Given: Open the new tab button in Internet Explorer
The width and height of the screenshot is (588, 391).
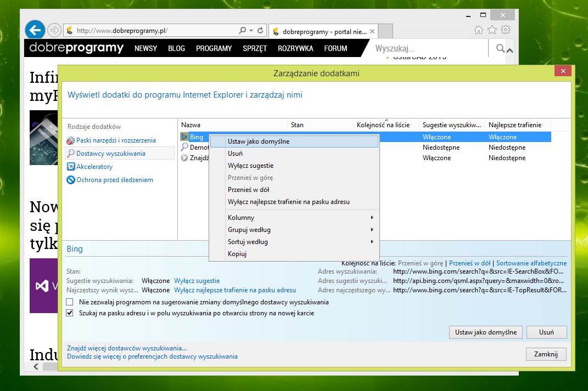Looking at the screenshot, I should pyautogui.click(x=385, y=31).
